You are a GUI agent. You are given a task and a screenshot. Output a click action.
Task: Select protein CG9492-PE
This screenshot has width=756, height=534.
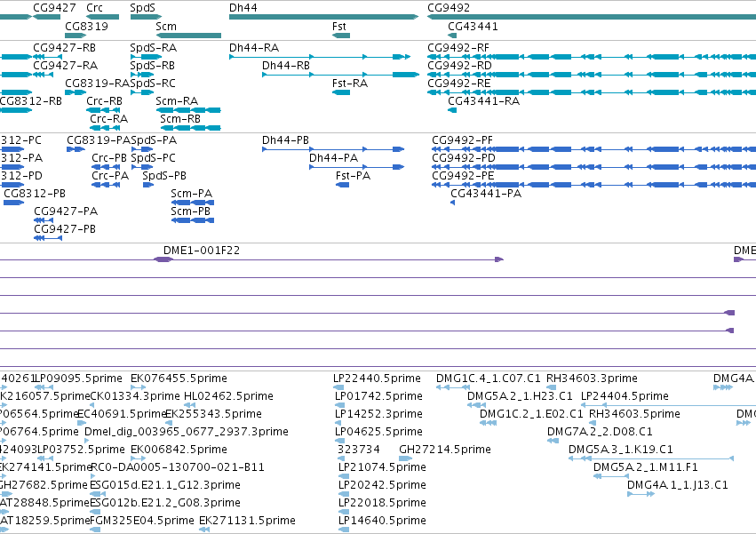click(593, 185)
